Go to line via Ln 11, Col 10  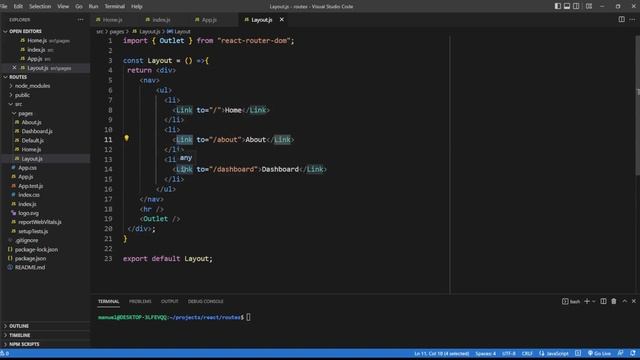point(442,353)
